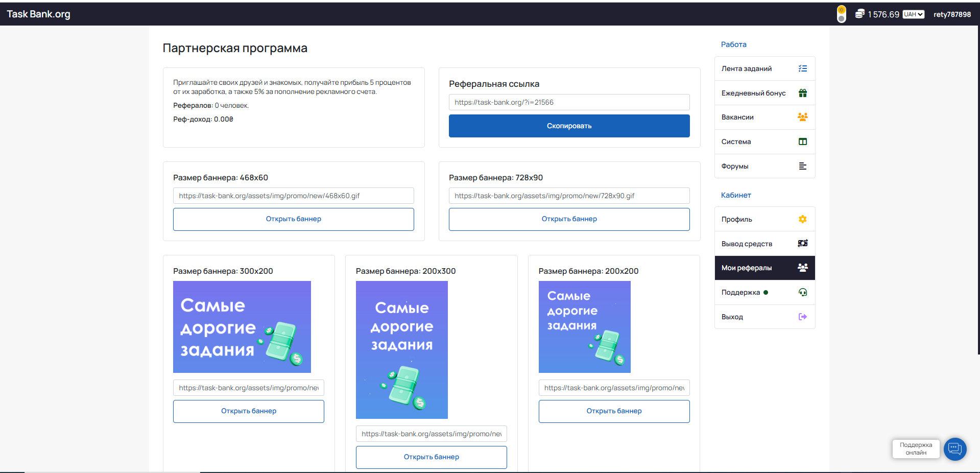980x473 pixels.
Task: Click the 728x90 banner URL field
Action: click(x=569, y=196)
